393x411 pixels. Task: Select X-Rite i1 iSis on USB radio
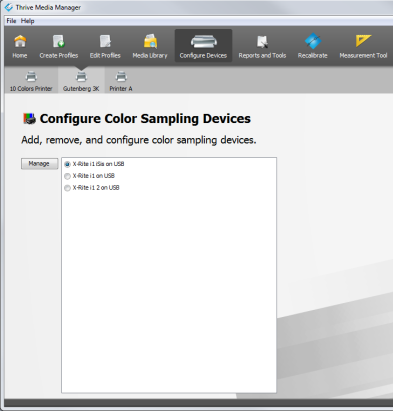pos(67,164)
